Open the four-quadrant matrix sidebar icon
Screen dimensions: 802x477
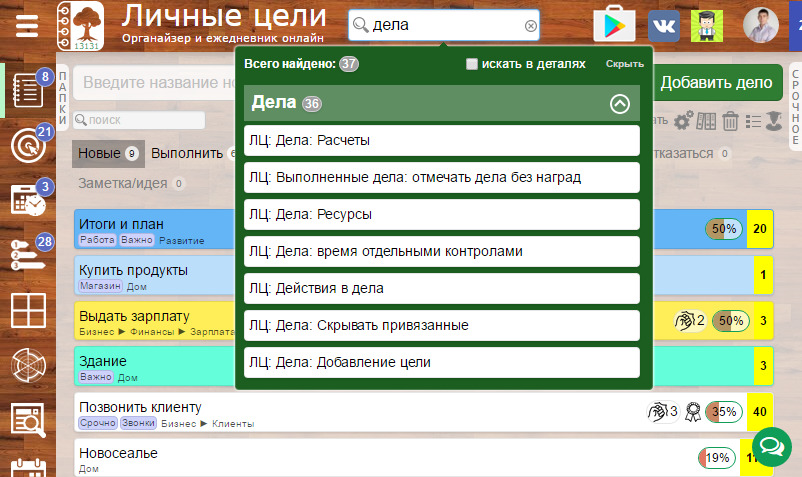pyautogui.click(x=29, y=310)
